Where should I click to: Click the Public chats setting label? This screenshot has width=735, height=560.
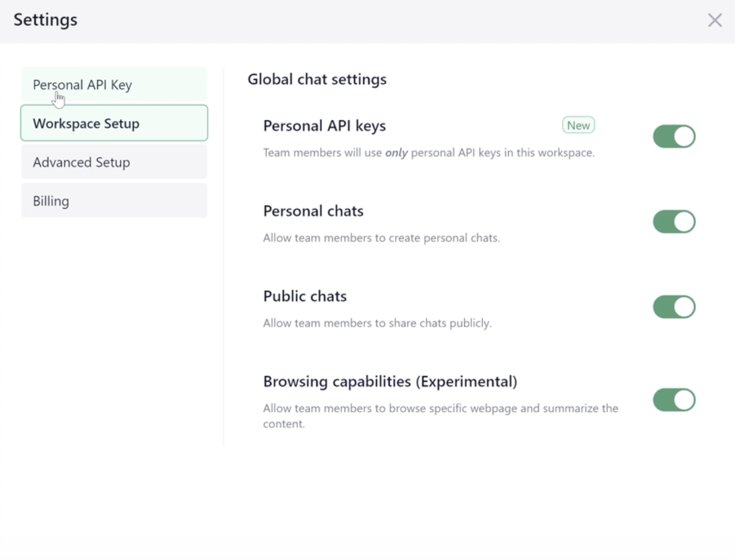click(x=305, y=296)
